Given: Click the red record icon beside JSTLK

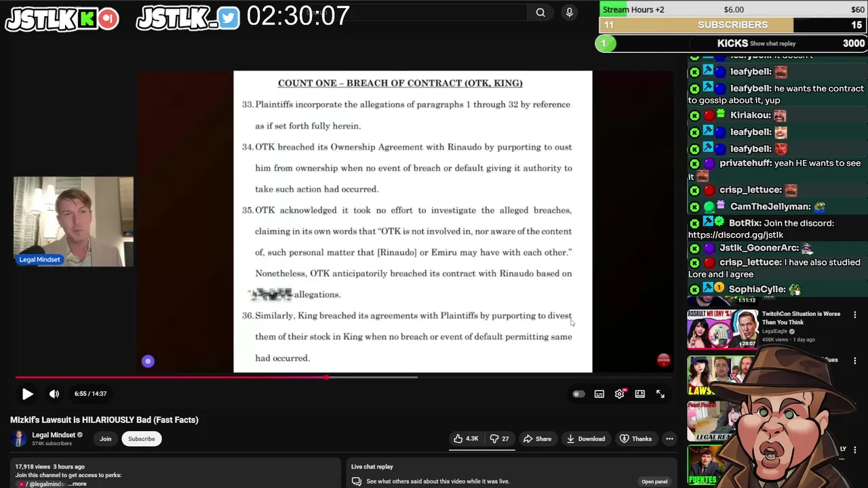Looking at the screenshot, I should click(108, 19).
